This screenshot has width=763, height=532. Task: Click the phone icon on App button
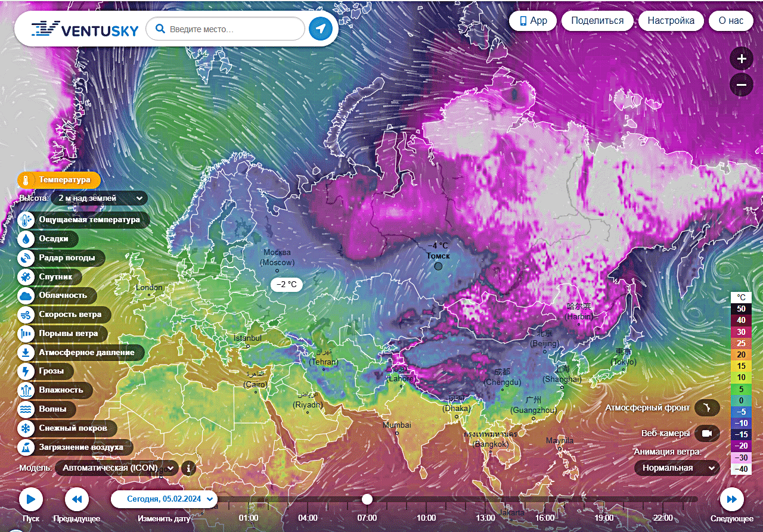523,21
